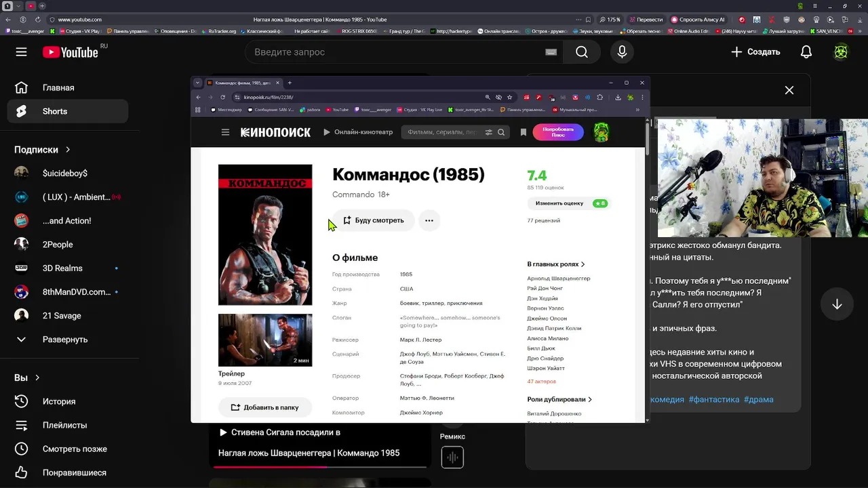
Task: Start voice search with the microphone
Action: point(622,52)
